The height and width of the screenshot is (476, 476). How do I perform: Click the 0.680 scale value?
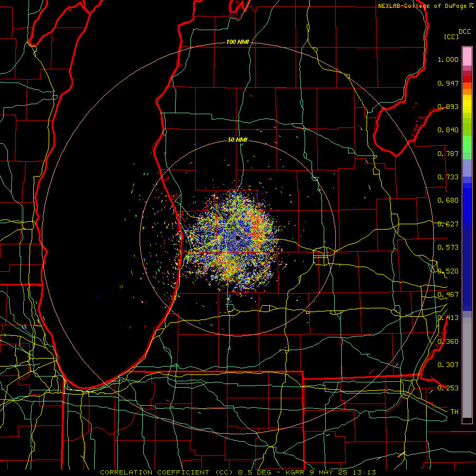tap(448, 200)
